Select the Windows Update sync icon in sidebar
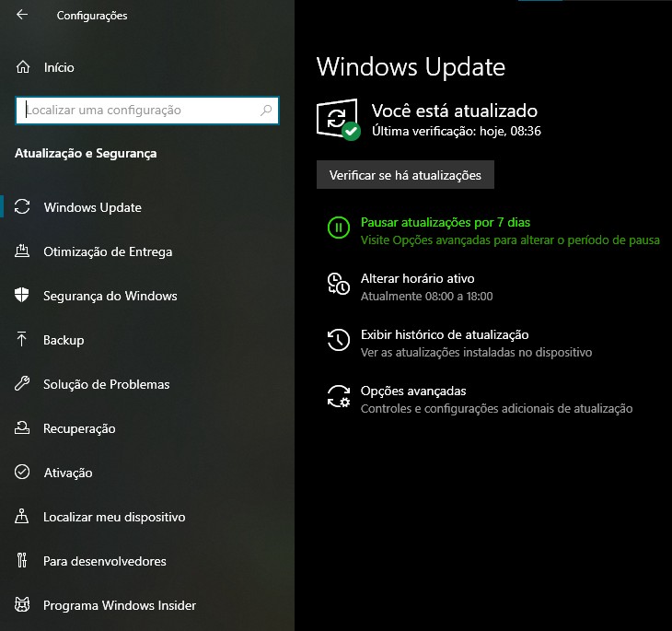Viewport: 672px width, 631px height. (x=22, y=206)
